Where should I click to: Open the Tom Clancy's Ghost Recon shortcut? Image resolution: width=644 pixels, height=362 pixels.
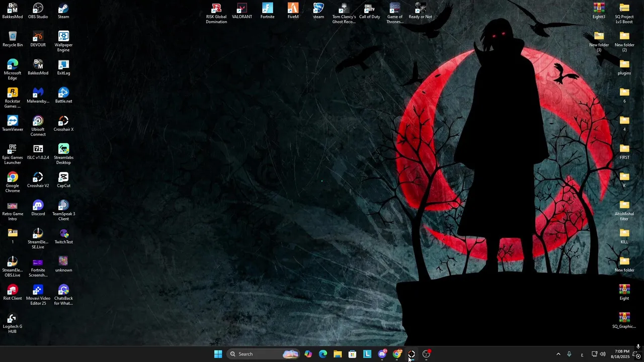tap(344, 14)
